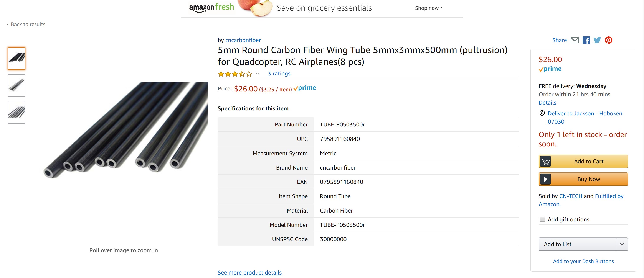
Task: Click the play icon on Buy Now
Action: coord(545,179)
